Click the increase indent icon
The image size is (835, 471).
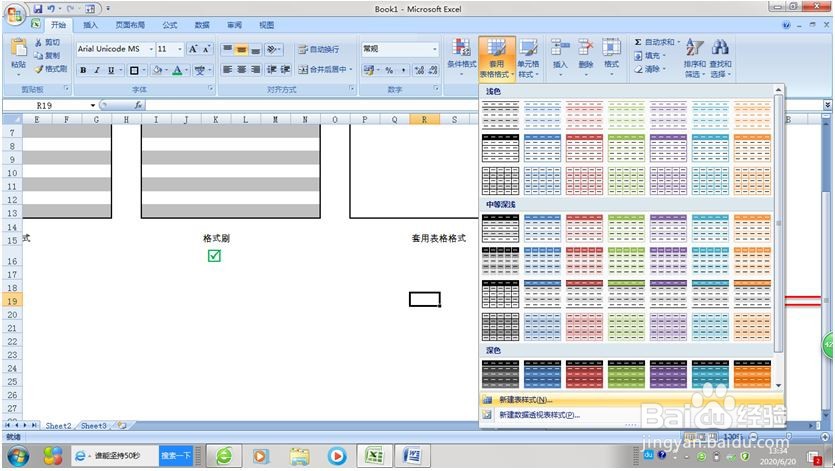(x=285, y=70)
